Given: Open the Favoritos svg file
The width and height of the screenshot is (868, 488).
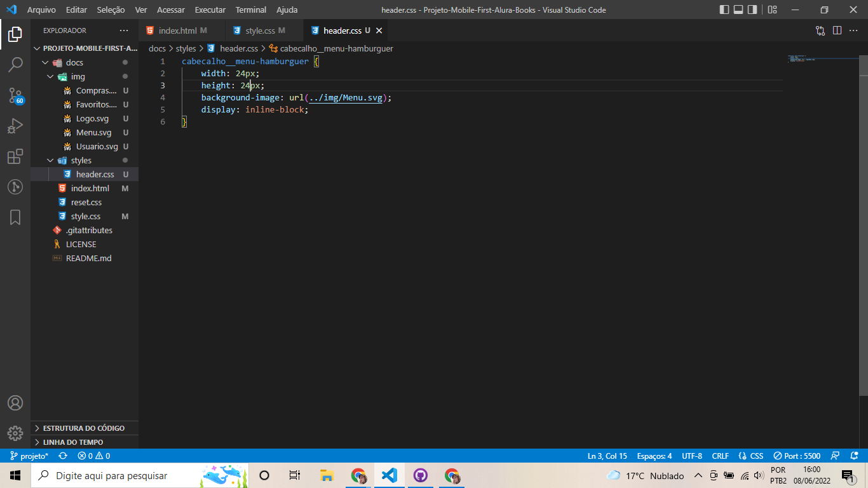Looking at the screenshot, I should point(85,104).
